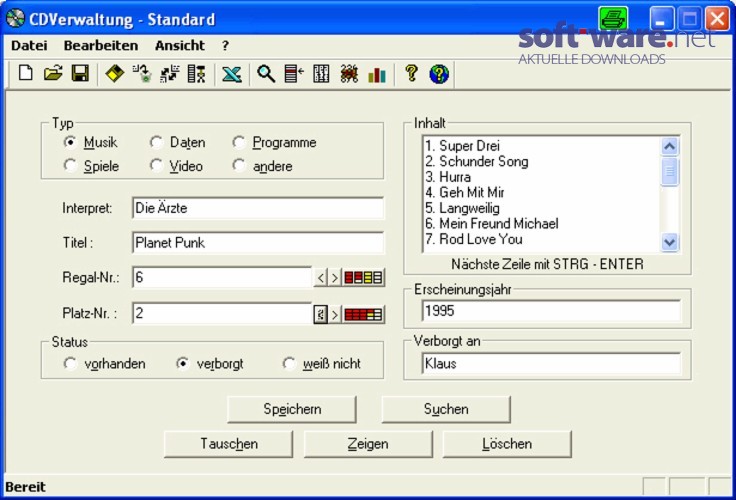Click the Zeigen button
The image size is (736, 500).
click(x=368, y=444)
